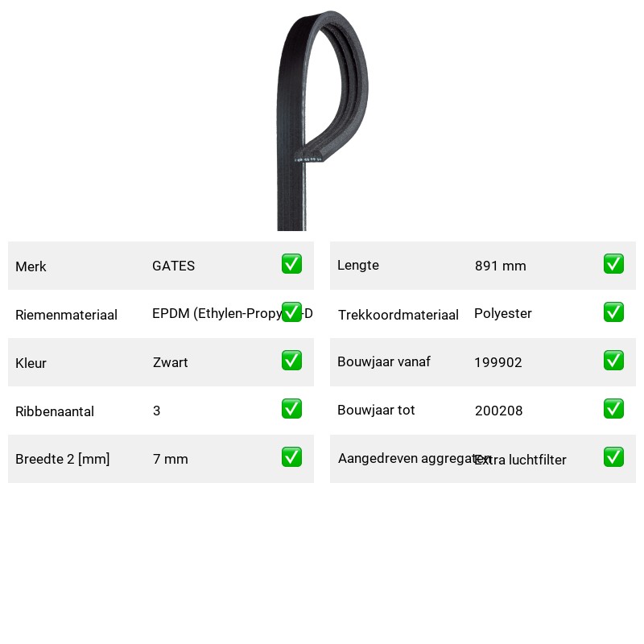Viewport: 644px width, 644px height.
Task: Click the checkmark beside Extra luchtfilter
Action: pos(613,456)
